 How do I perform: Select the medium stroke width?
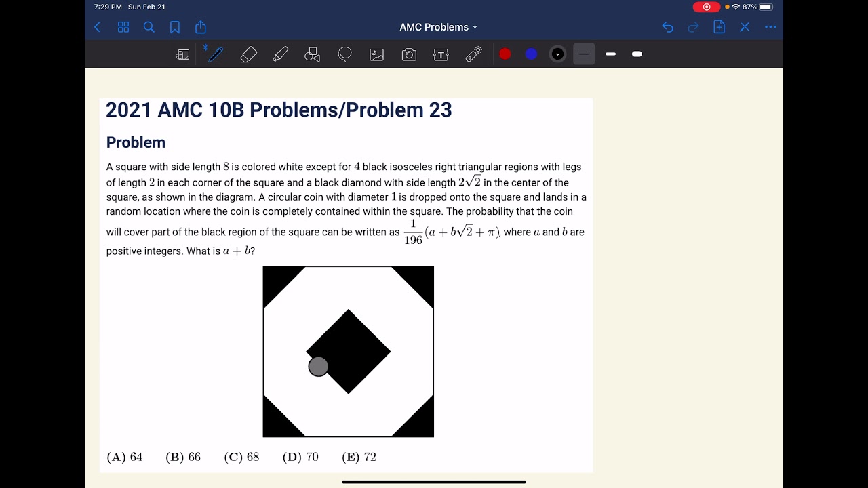coord(610,54)
